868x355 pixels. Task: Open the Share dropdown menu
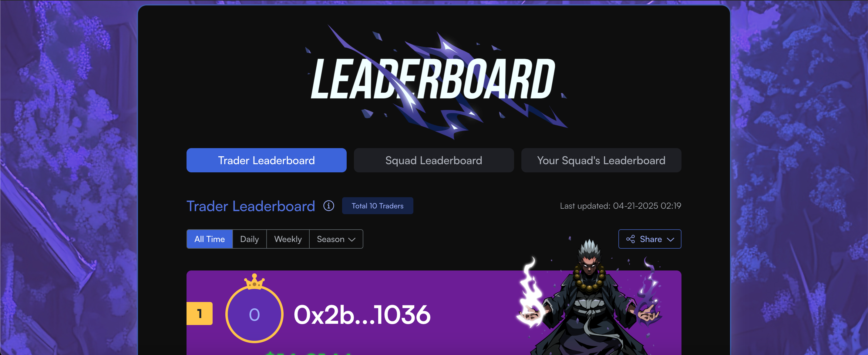click(x=650, y=239)
